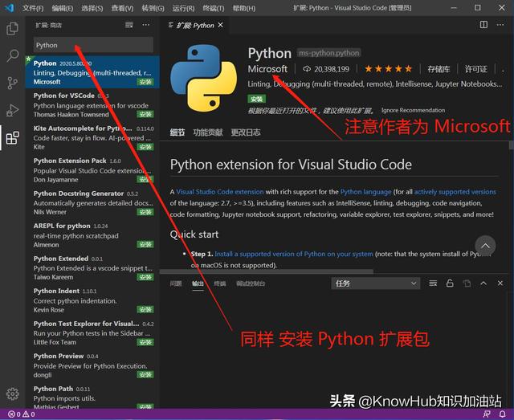Open the 文件(F) menu
Image resolution: width=514 pixels, height=420 pixels.
tap(33, 8)
